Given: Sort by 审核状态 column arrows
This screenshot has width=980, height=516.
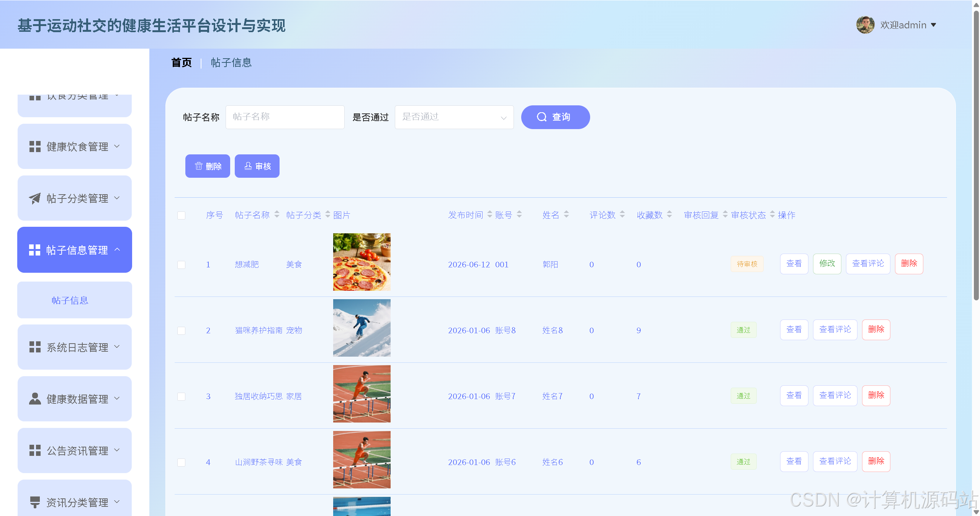Looking at the screenshot, I should pos(772,215).
